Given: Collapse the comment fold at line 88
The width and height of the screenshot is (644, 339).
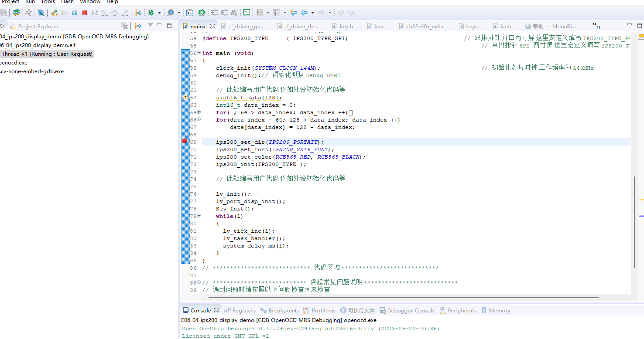Looking at the screenshot, I should point(199,282).
